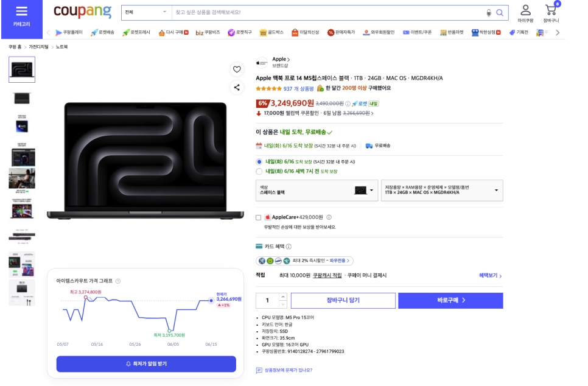Select first product thumbnail with wallpaper

click(x=22, y=69)
